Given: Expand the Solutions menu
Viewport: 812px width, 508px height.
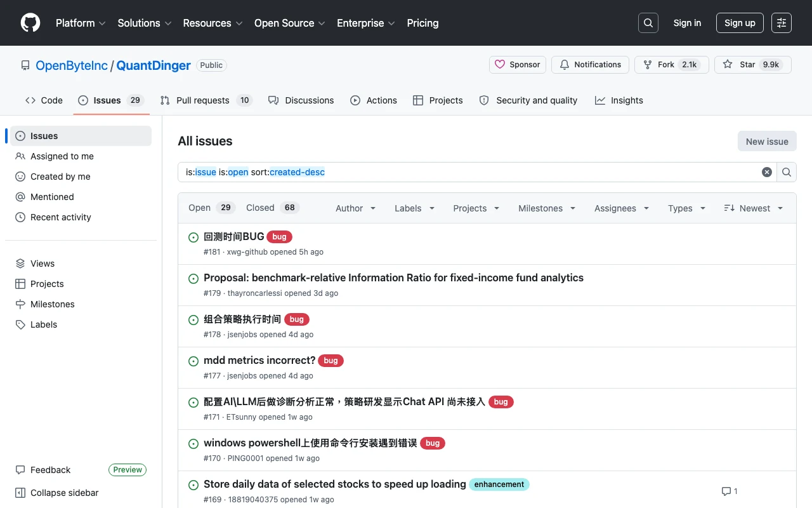Looking at the screenshot, I should (x=145, y=23).
